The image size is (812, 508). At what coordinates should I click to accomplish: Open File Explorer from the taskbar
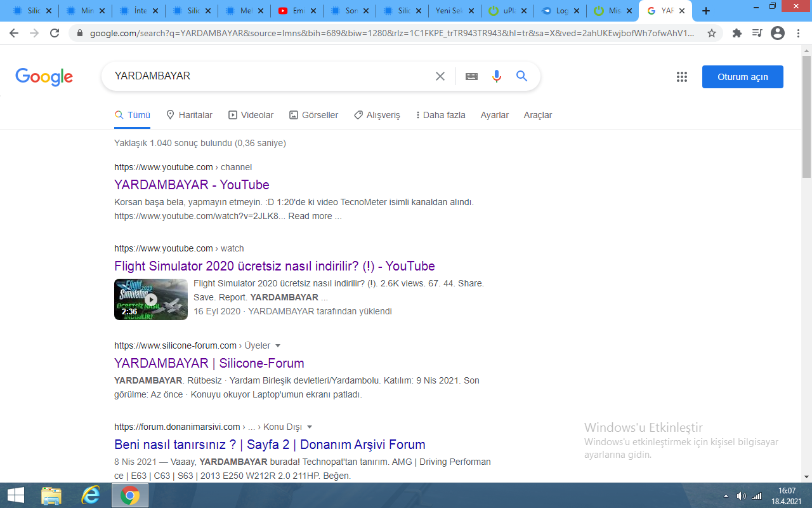pos(51,495)
